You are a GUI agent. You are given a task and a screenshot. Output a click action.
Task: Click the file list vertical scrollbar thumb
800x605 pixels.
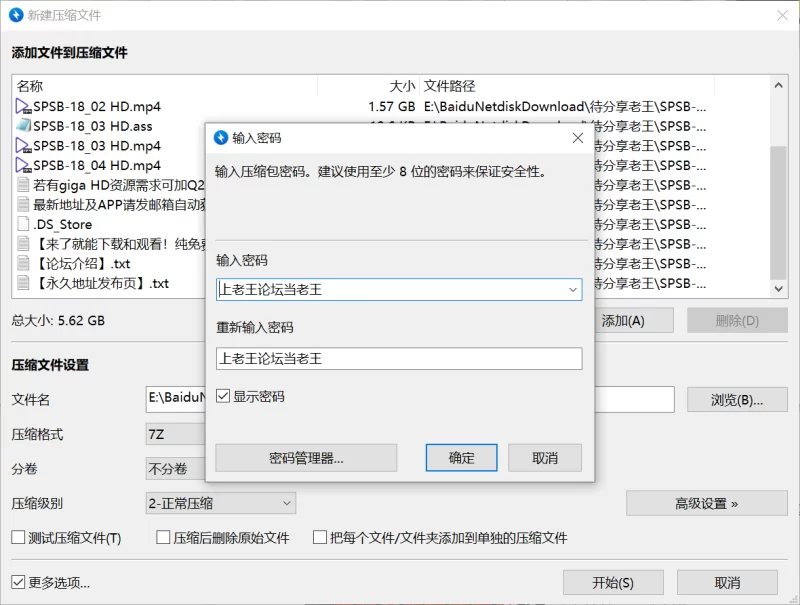779,213
